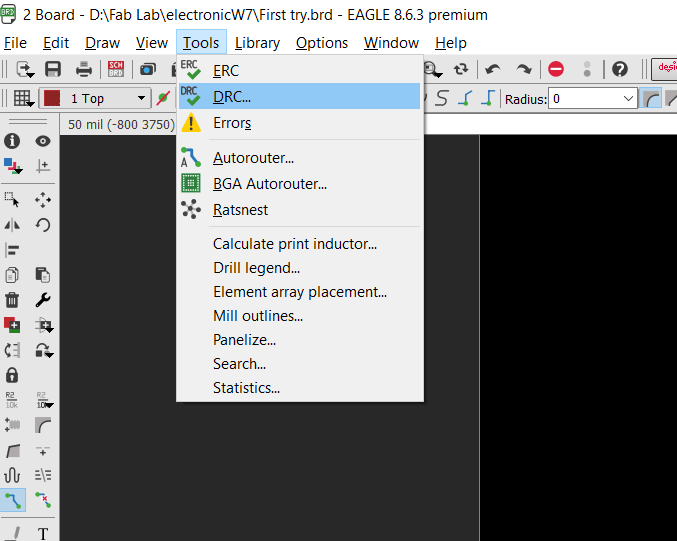Open the Library menu
677x541 pixels.
coord(257,43)
